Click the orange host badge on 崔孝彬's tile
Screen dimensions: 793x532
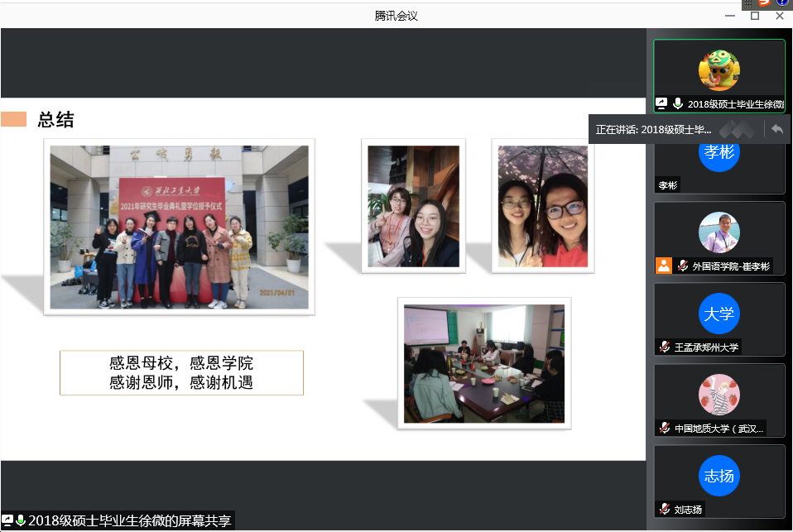[x=663, y=266]
